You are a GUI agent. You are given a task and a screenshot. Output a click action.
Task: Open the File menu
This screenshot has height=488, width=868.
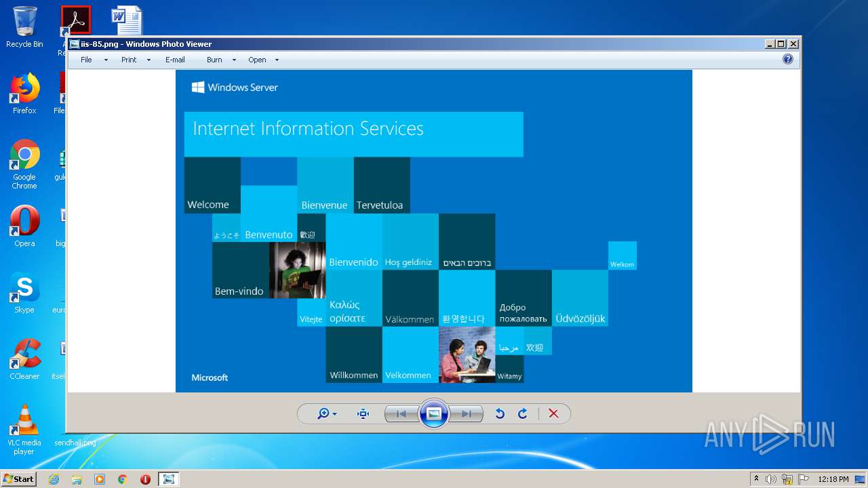86,60
